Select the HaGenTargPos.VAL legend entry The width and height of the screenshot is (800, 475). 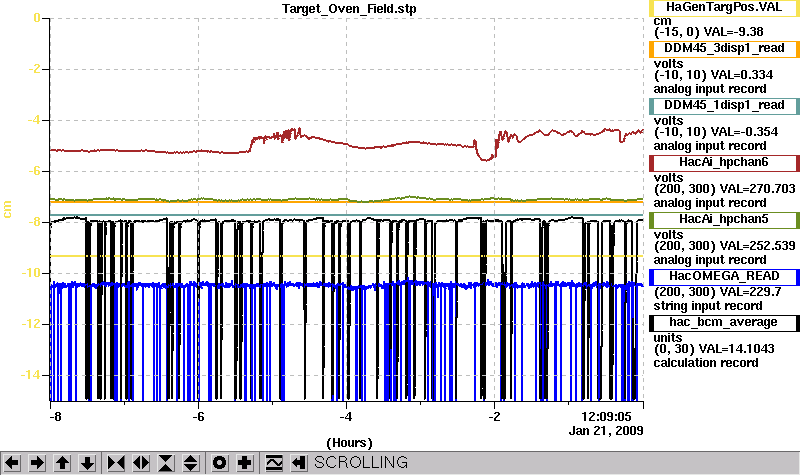(724, 8)
